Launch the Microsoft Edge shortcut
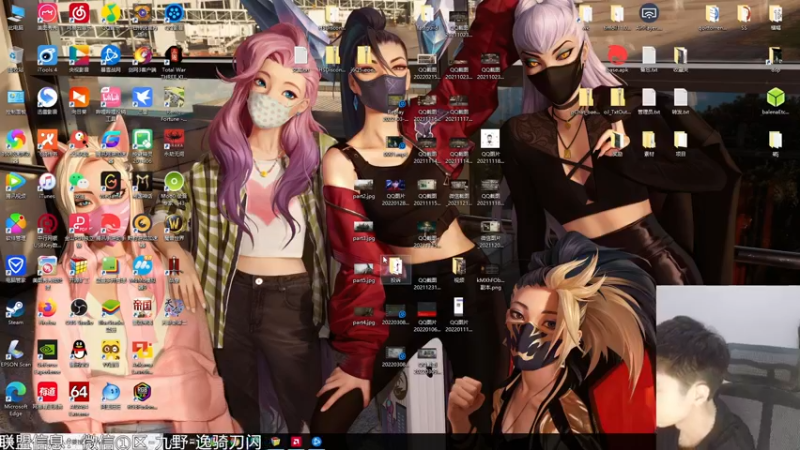The image size is (800, 450). click(x=15, y=392)
